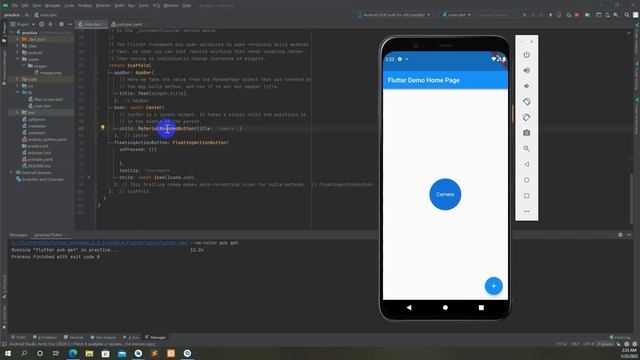
Task: Click the emulator toolbar Back triangle
Action: (527, 164)
